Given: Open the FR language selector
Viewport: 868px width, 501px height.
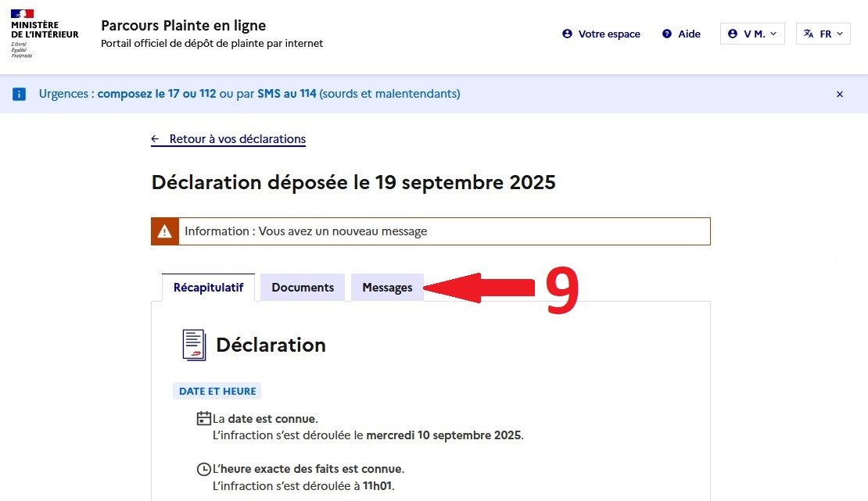Looking at the screenshot, I should 823,34.
